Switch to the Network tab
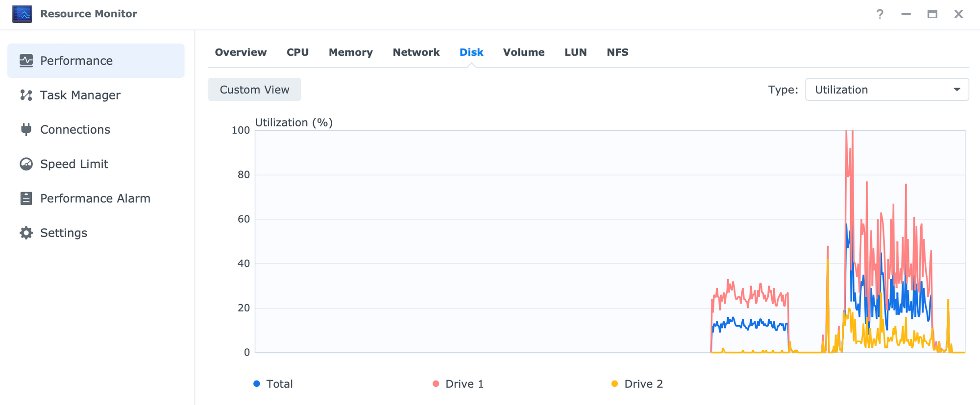The width and height of the screenshot is (980, 405). (x=416, y=52)
